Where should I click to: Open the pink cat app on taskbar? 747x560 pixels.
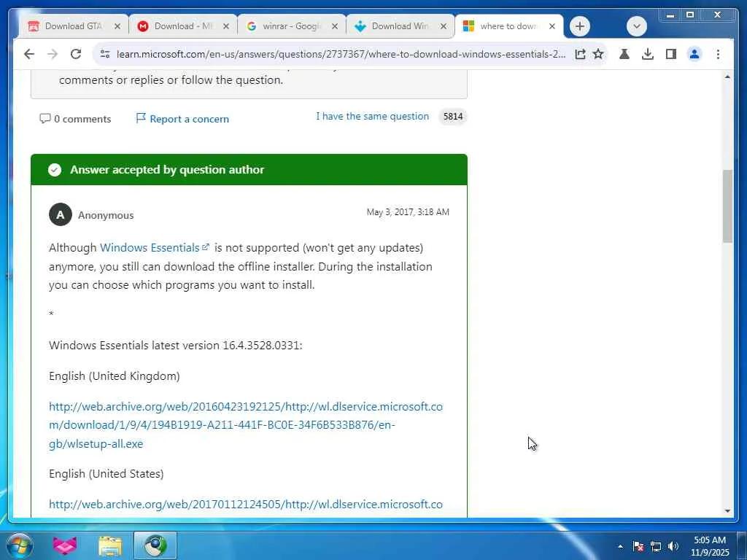click(x=65, y=545)
